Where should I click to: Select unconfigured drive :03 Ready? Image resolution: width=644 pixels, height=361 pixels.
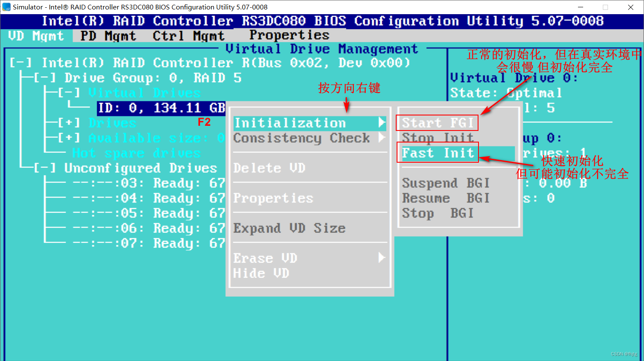(x=149, y=183)
